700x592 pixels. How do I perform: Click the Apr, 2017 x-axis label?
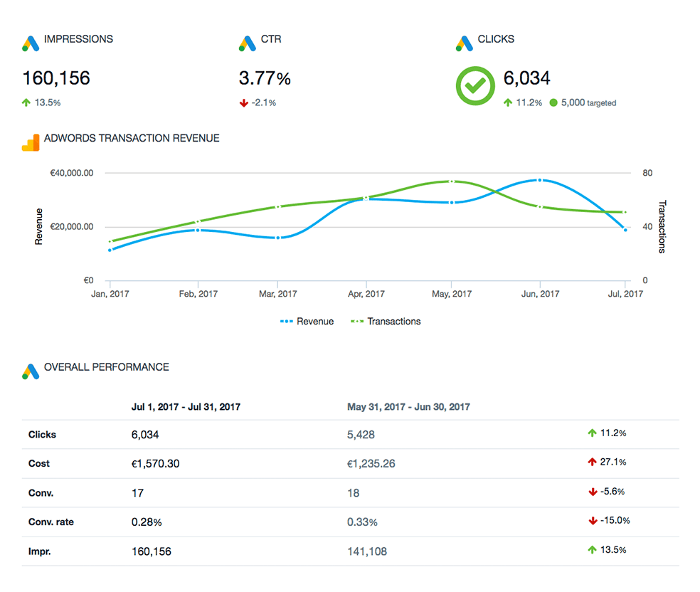point(366,294)
